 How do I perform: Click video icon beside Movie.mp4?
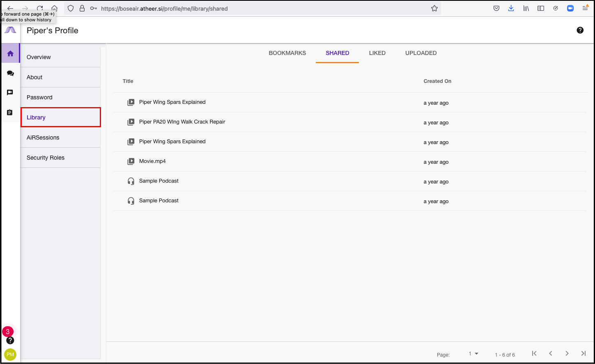pos(131,161)
